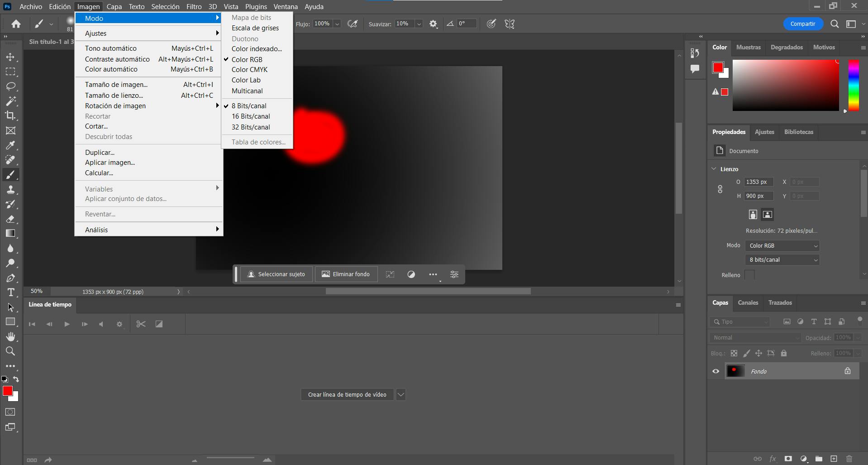Choose Color CMYK mode
This screenshot has width=868, height=465.
(x=249, y=70)
